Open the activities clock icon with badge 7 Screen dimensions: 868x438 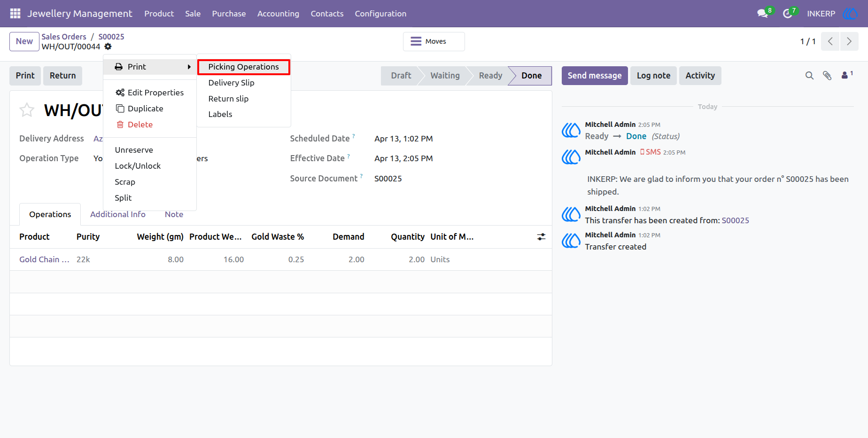[x=788, y=14]
